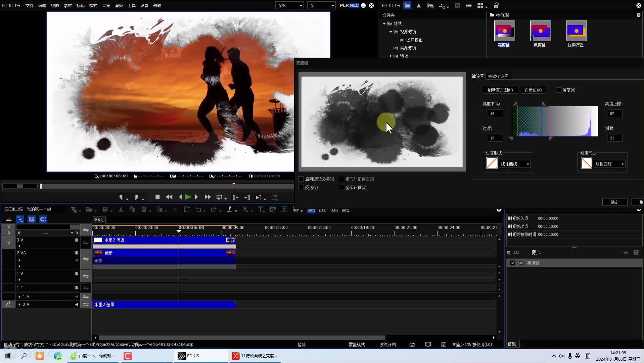This screenshot has height=363, width=644.
Task: Step forward one frame in the player
Action: pyautogui.click(x=196, y=197)
